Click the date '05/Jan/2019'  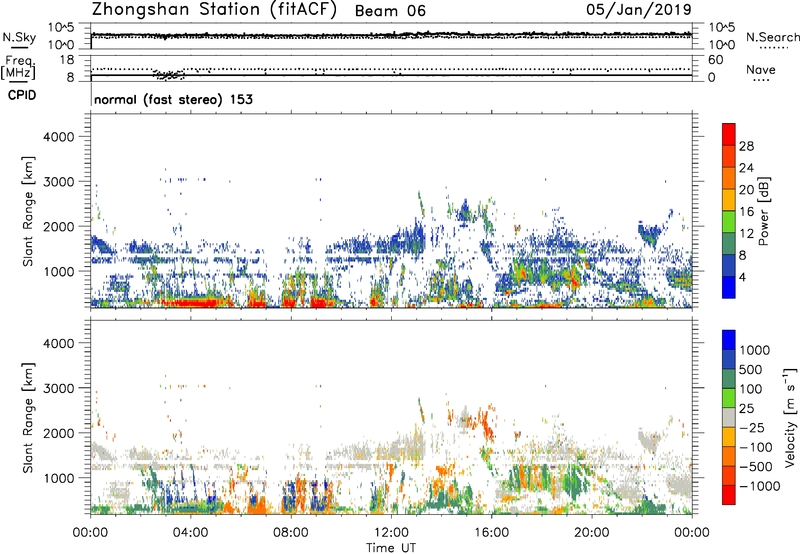(x=639, y=9)
